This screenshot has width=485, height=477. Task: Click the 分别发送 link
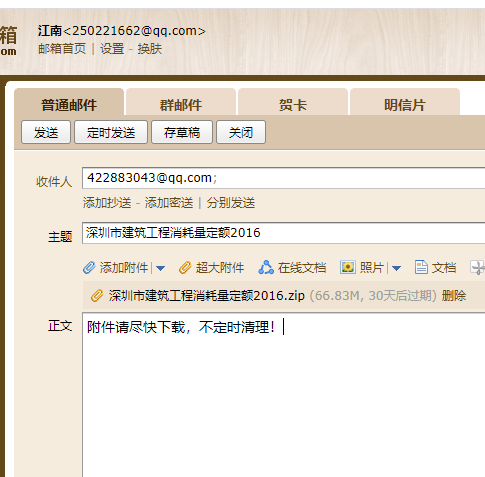[231, 203]
